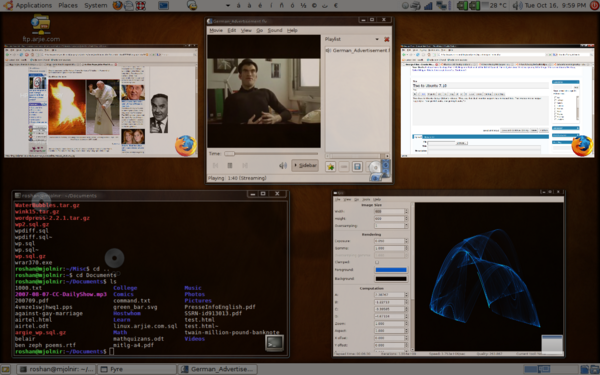Screen dimensions: 600x375
Task: Click the B parameter stepper in Fyre
Action: coord(406,302)
